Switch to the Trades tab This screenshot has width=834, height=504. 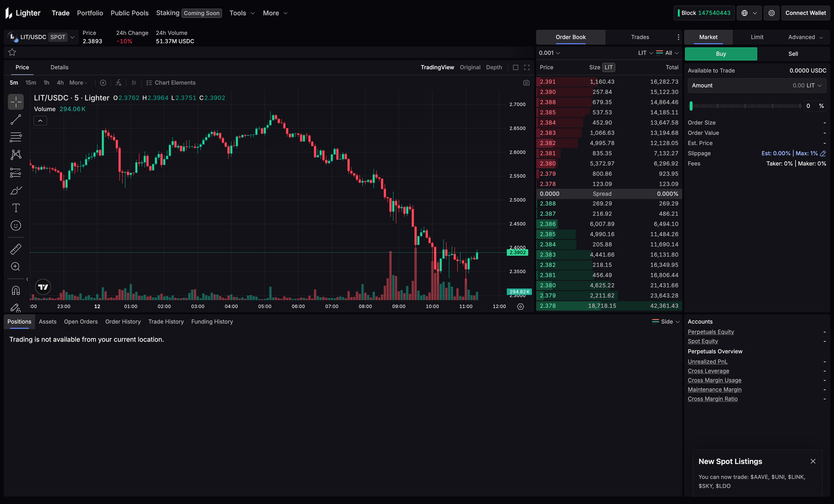(640, 37)
